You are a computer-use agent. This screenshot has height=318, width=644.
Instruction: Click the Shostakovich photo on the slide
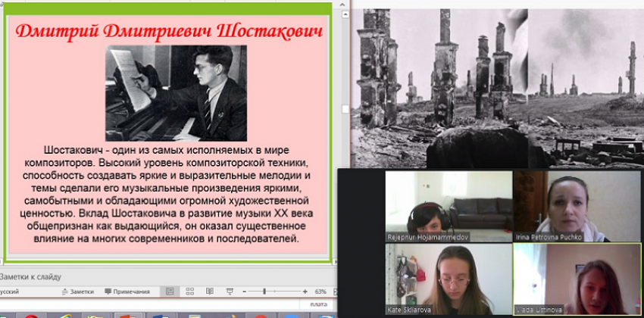(x=176, y=92)
